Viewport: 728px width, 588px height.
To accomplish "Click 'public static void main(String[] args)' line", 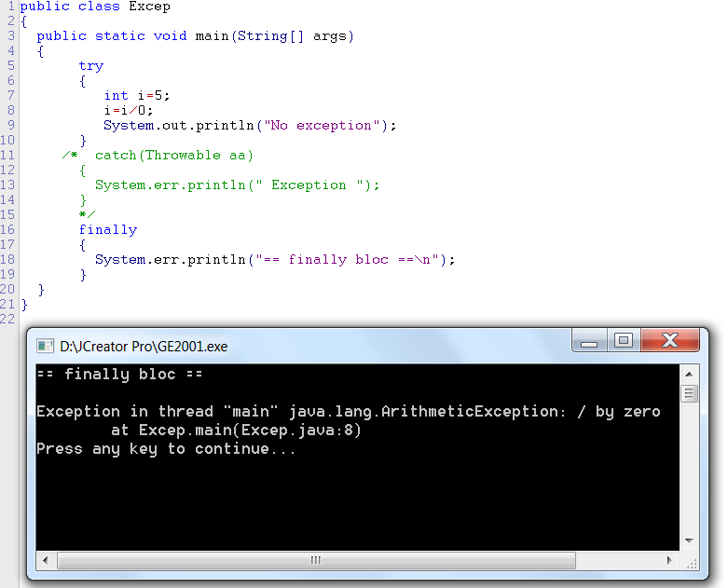I will pos(195,36).
